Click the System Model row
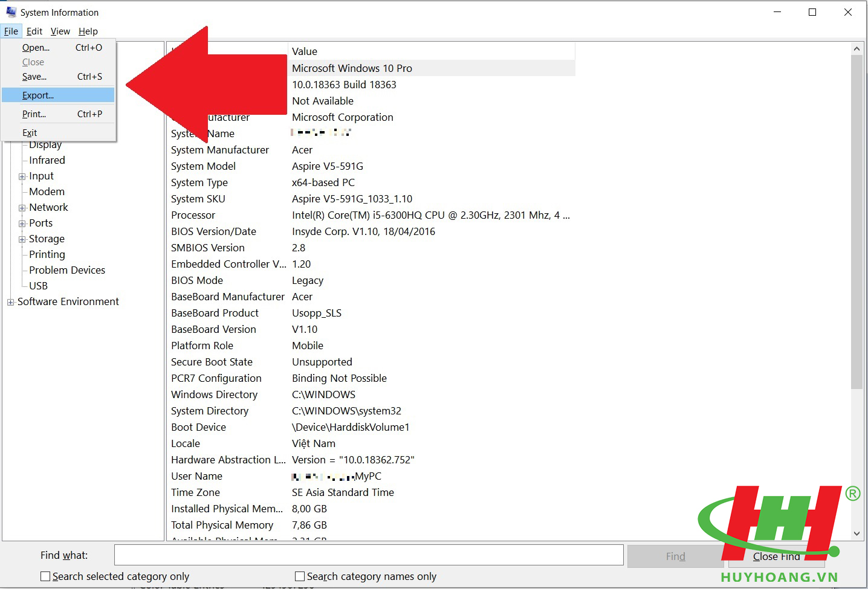 click(371, 166)
